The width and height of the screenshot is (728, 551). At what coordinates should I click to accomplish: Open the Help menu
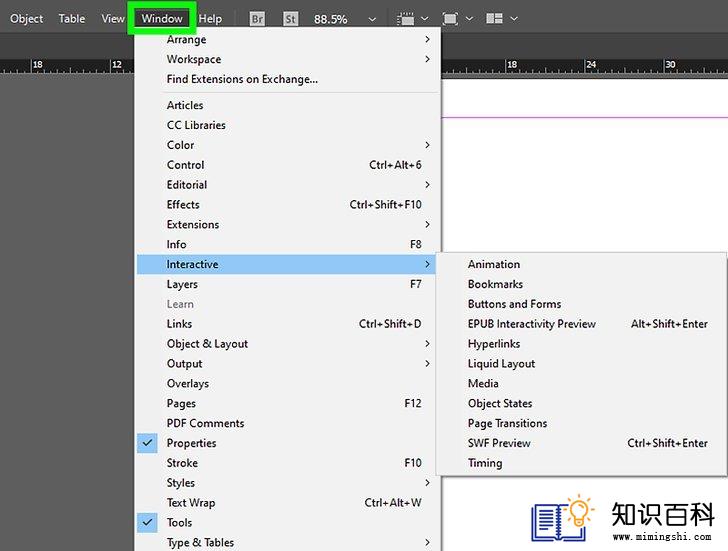coord(210,19)
